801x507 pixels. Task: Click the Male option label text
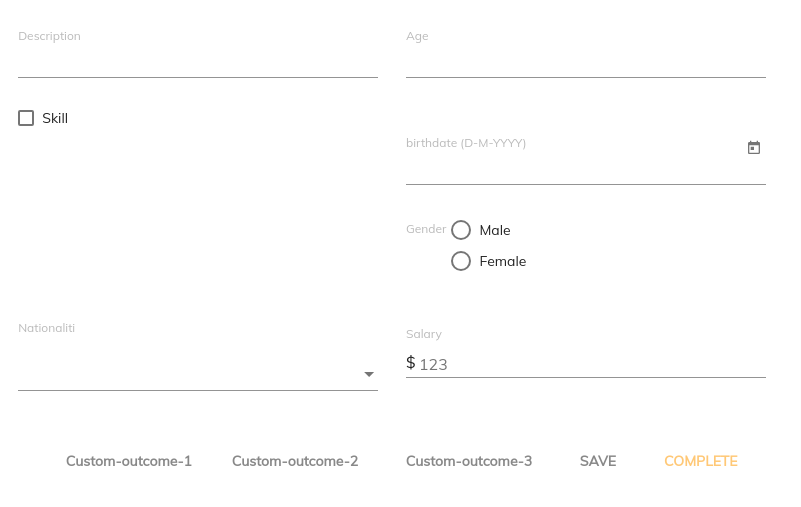click(x=495, y=230)
